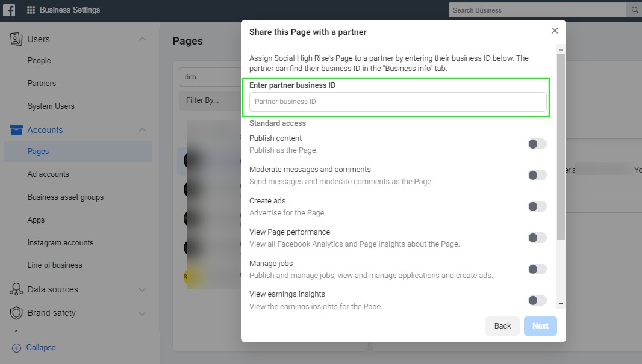Open the Business Settings apps grid icon
642x364 pixels.
(31, 10)
